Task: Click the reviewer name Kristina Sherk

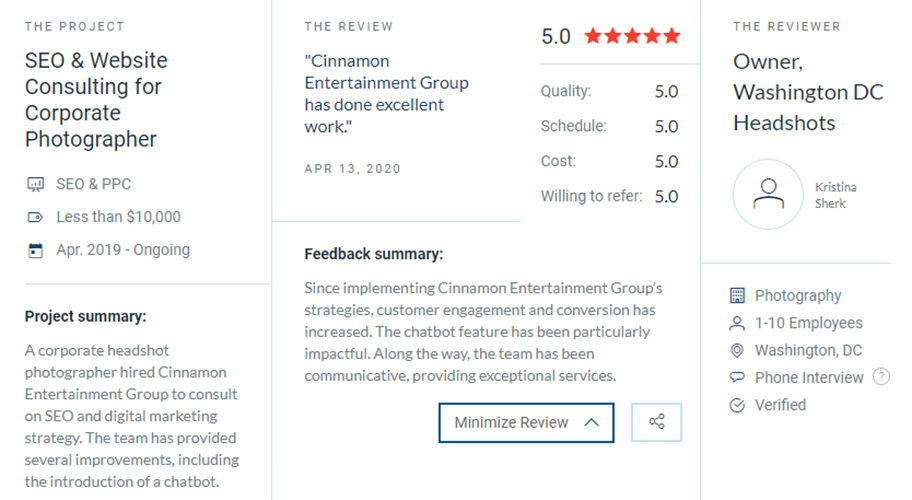Action: pyautogui.click(x=836, y=195)
